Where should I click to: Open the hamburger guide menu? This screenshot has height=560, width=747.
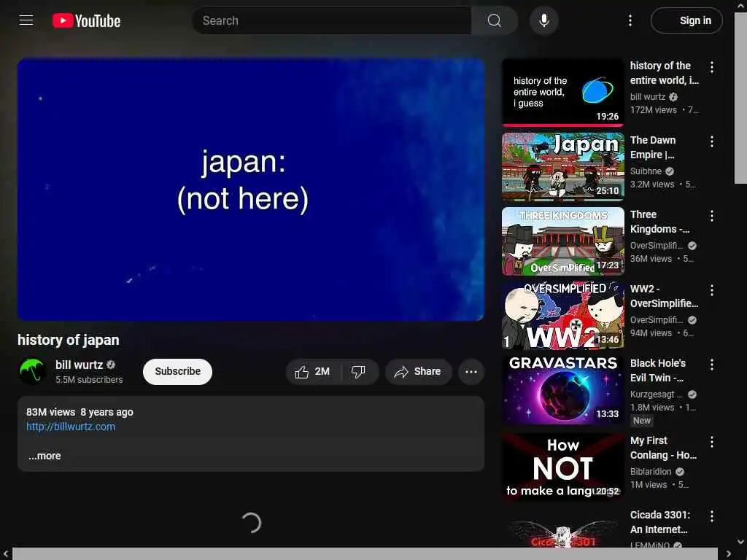click(26, 20)
